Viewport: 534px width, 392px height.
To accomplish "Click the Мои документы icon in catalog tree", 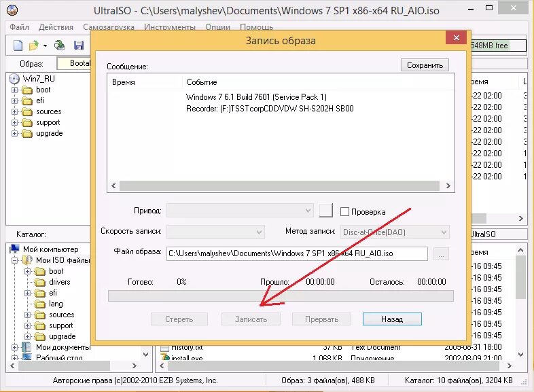I will [27, 347].
